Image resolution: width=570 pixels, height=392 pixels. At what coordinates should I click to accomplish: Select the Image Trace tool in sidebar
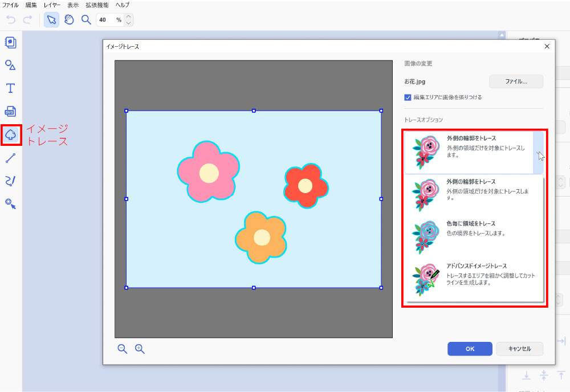point(11,134)
